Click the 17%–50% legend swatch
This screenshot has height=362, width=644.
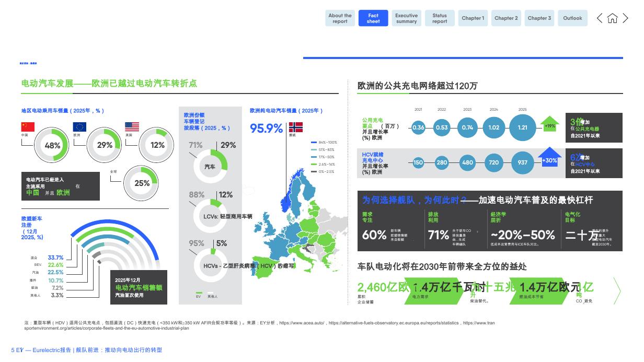314,157
